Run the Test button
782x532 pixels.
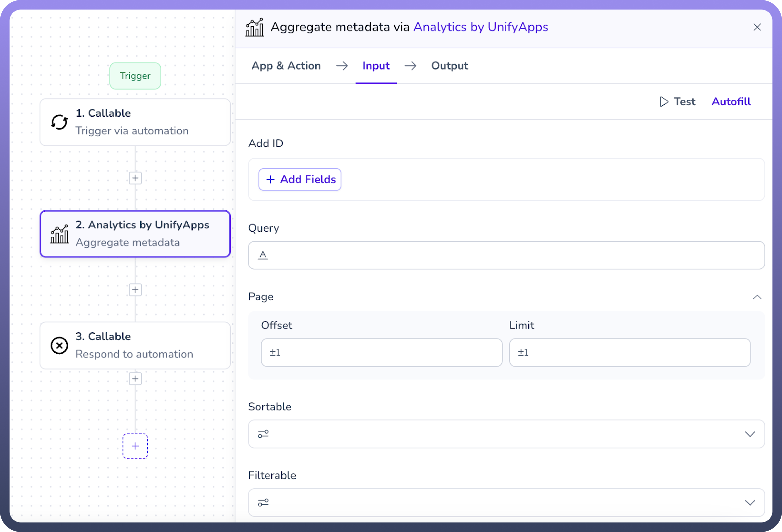(x=678, y=102)
